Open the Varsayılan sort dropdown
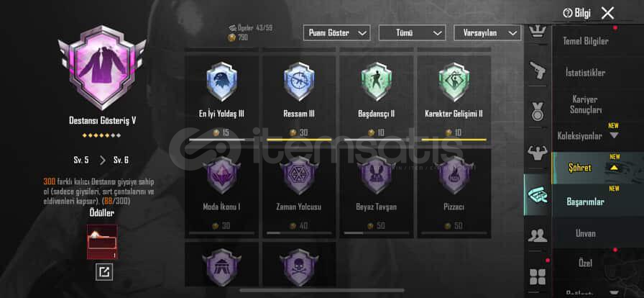 point(487,33)
